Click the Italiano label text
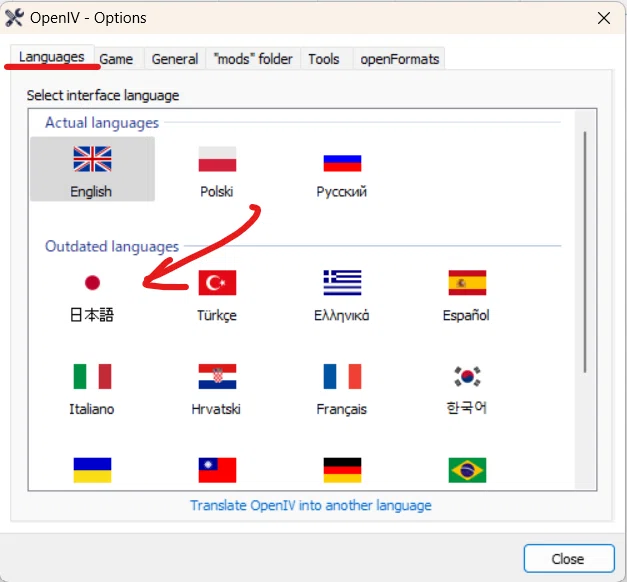 tap(92, 409)
